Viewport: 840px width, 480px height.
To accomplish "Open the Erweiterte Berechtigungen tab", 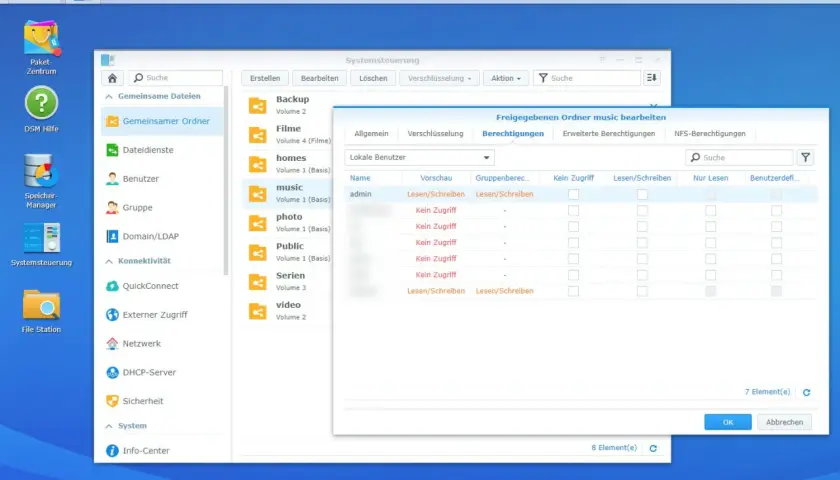I will [609, 134].
